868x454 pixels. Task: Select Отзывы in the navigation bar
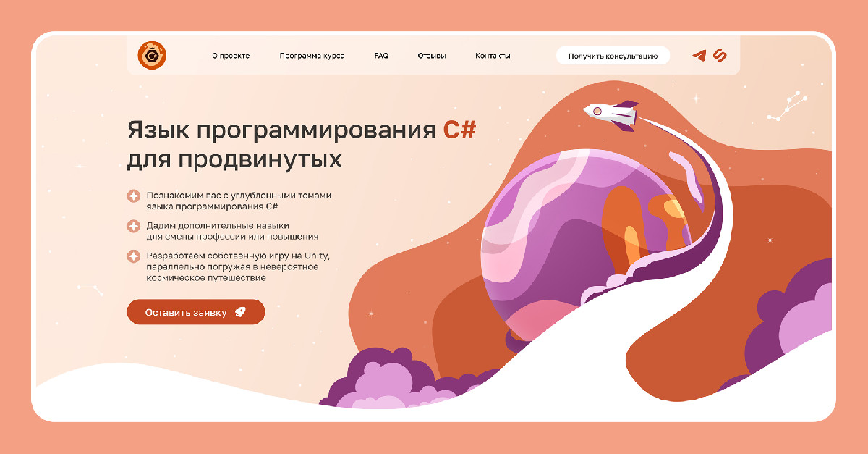(432, 56)
